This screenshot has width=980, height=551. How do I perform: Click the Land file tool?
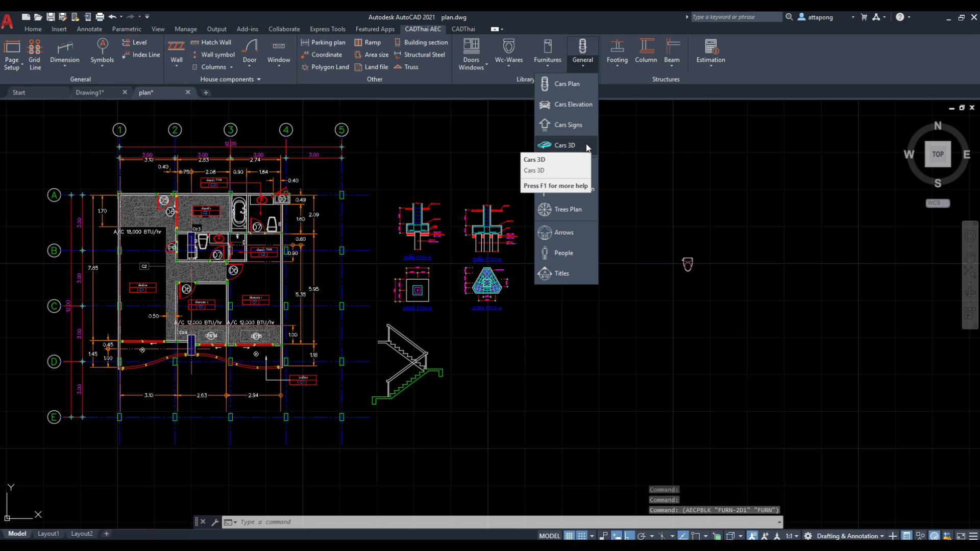point(371,67)
